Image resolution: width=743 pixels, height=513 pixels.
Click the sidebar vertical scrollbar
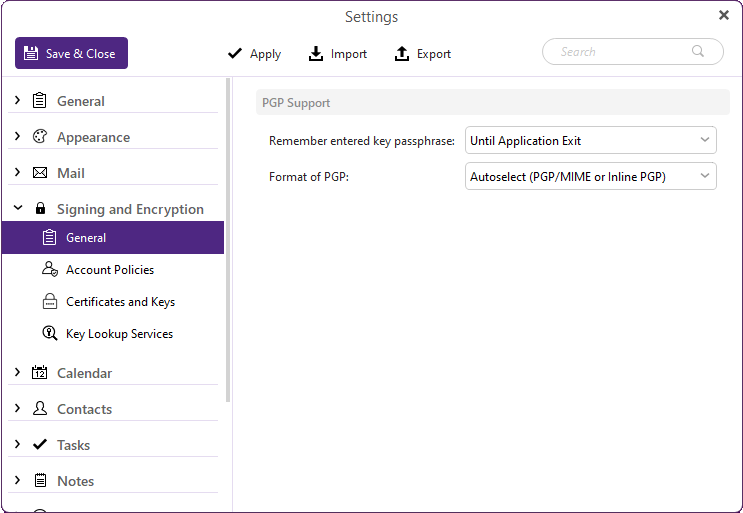point(228,241)
